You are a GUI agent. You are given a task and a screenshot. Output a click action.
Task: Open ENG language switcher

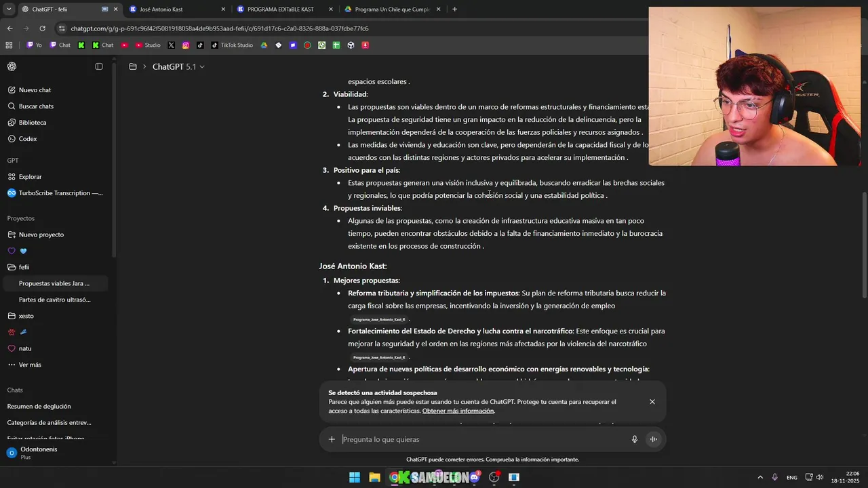click(x=792, y=477)
